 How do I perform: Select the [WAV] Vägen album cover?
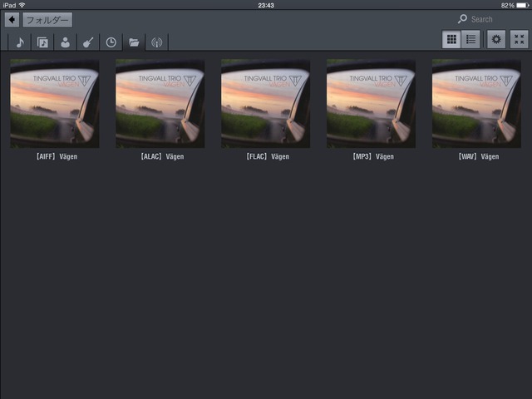pyautogui.click(x=476, y=103)
